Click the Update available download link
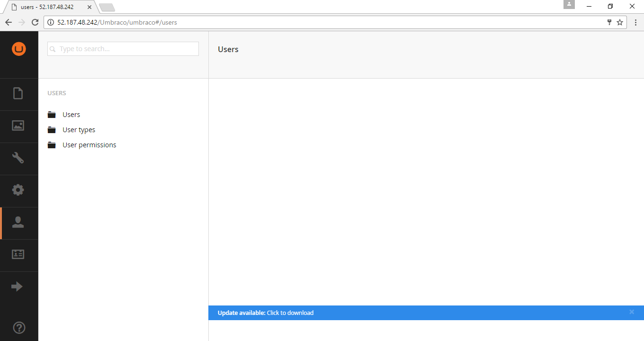Viewport: 644px width, 341px height. (x=290, y=313)
